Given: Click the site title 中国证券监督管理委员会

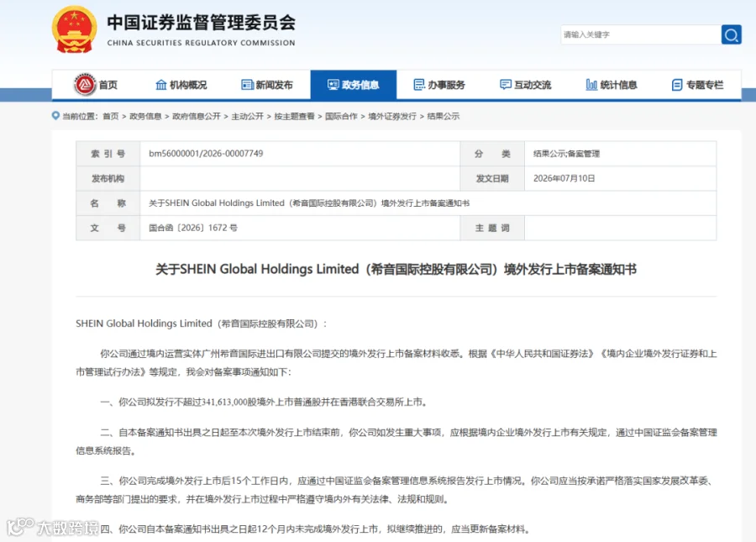Looking at the screenshot, I should 201,23.
